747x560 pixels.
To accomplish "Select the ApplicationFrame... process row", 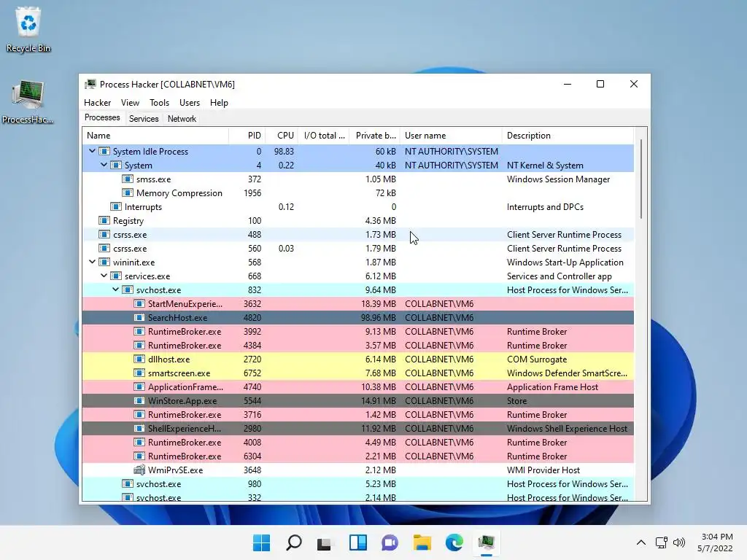I will coord(357,386).
